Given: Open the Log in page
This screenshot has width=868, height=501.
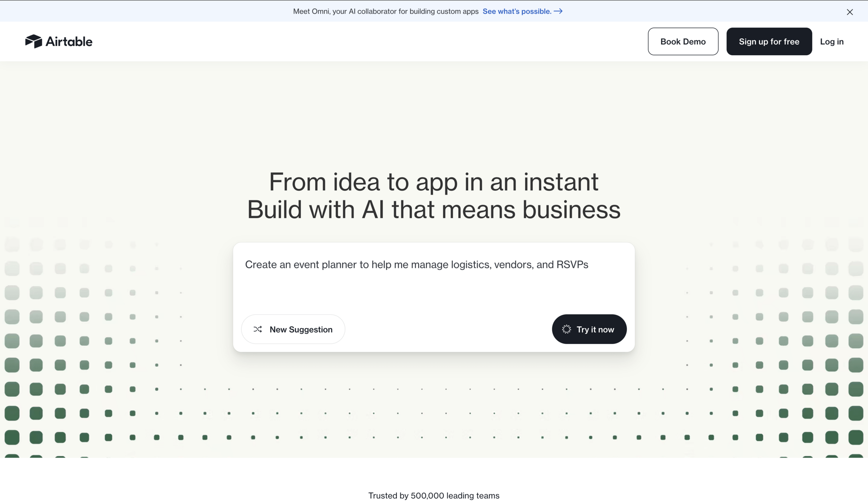Looking at the screenshot, I should [x=831, y=42].
